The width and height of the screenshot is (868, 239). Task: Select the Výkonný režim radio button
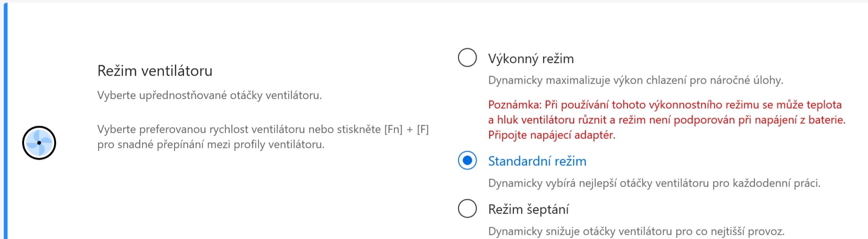point(467,58)
